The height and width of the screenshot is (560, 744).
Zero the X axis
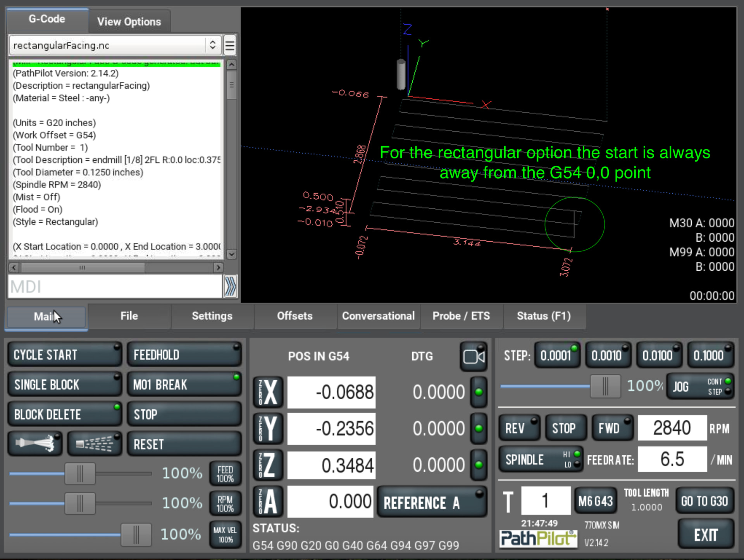(x=268, y=392)
